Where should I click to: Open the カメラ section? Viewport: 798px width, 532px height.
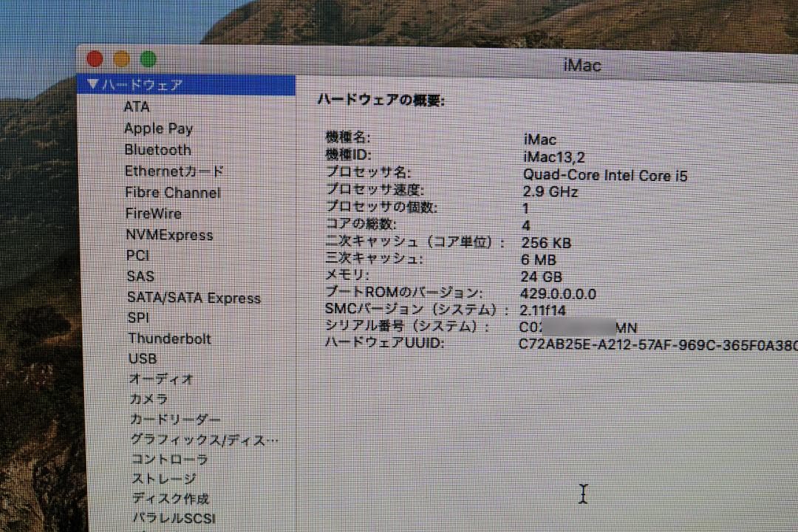tap(147, 399)
